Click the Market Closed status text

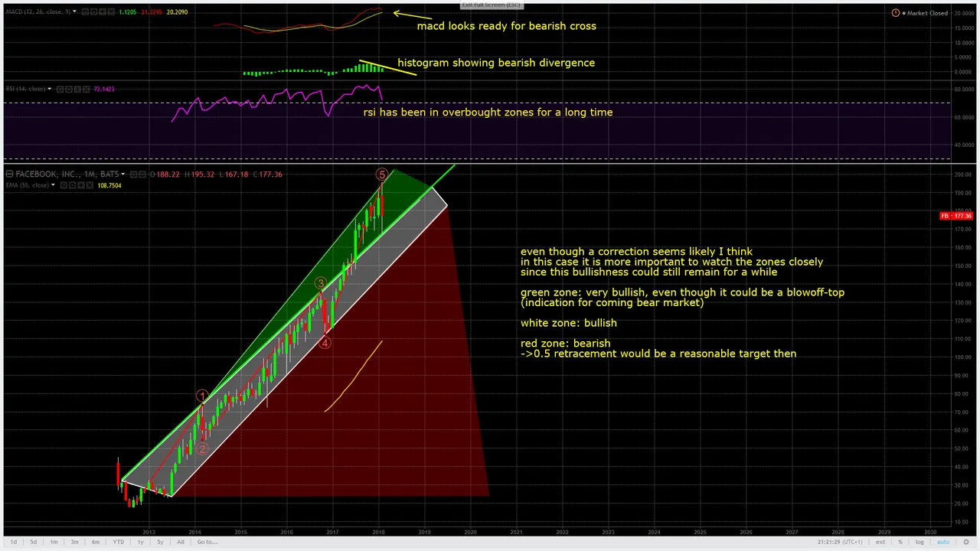pos(927,13)
